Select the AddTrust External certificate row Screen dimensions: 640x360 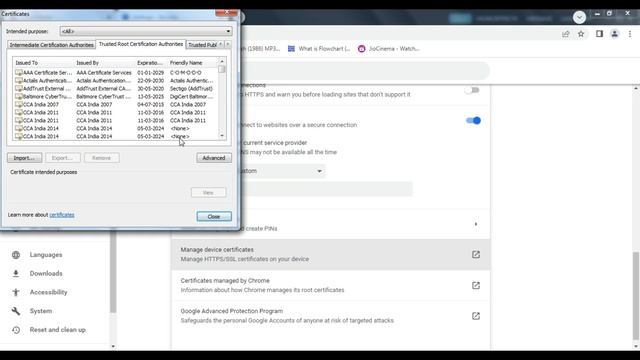115,89
